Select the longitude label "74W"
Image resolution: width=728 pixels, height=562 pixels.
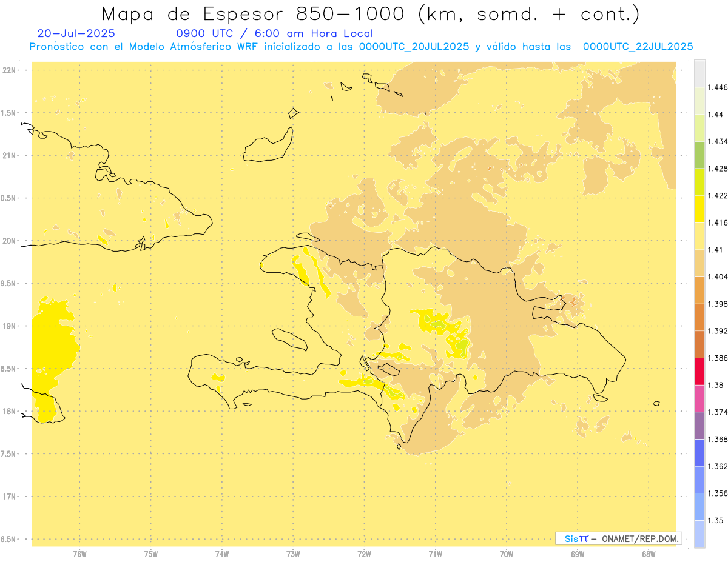222,554
